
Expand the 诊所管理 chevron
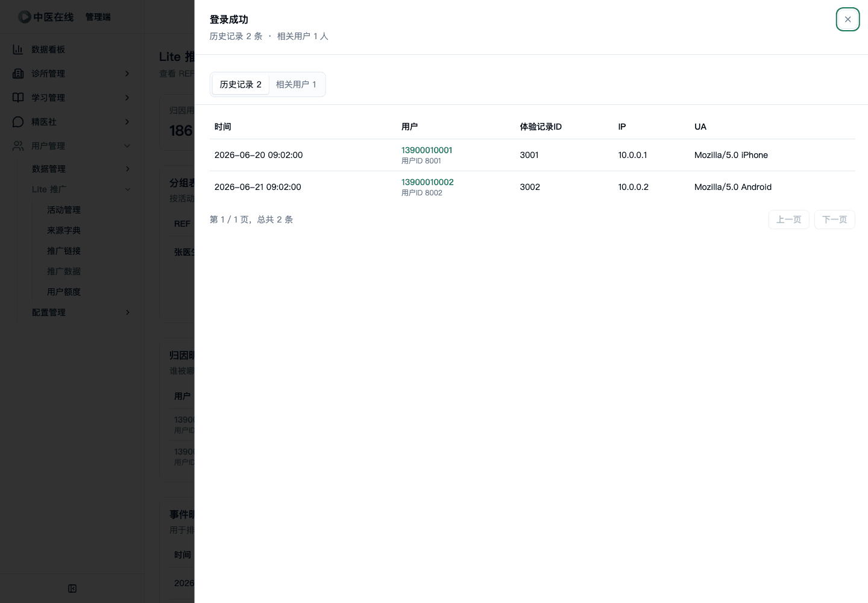pyautogui.click(x=127, y=74)
